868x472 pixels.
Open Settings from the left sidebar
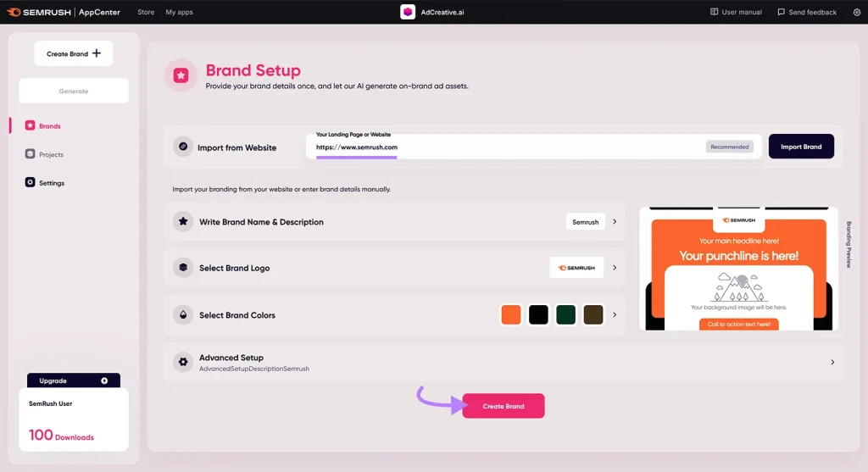51,183
